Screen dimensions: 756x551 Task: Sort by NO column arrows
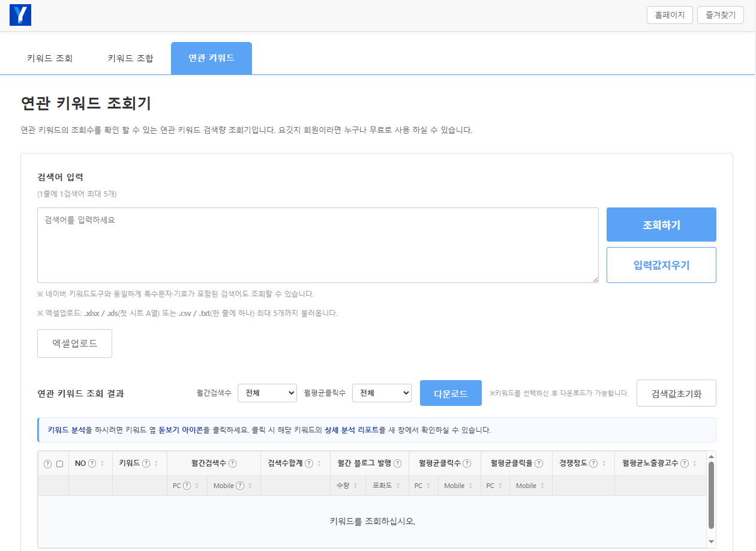pyautogui.click(x=102, y=463)
